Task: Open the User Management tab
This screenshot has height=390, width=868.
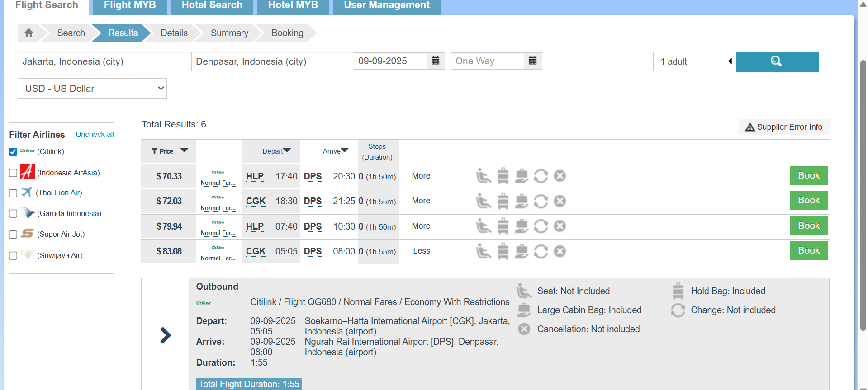Action: (386, 5)
